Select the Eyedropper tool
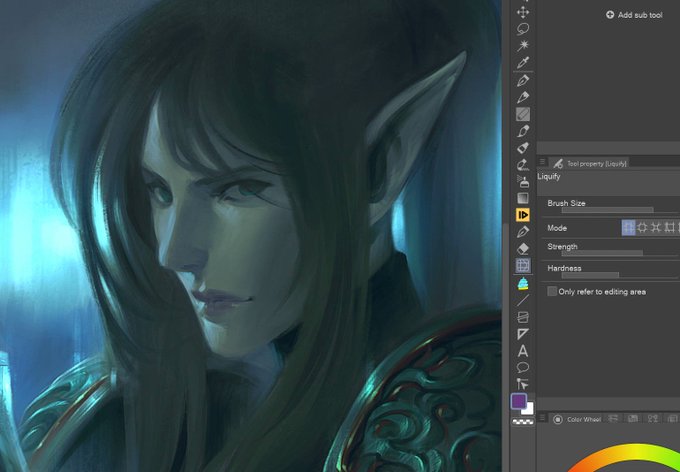680x472 pixels. tap(523, 62)
